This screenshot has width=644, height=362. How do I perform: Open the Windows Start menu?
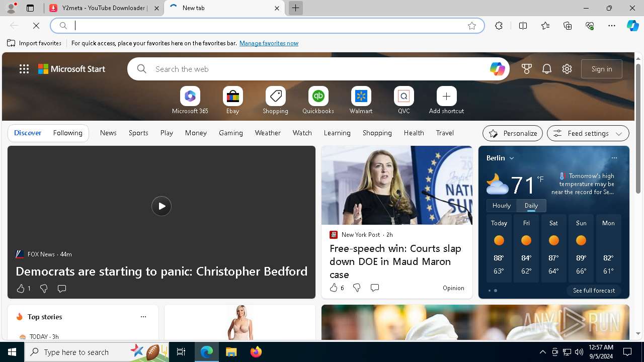[12, 352]
